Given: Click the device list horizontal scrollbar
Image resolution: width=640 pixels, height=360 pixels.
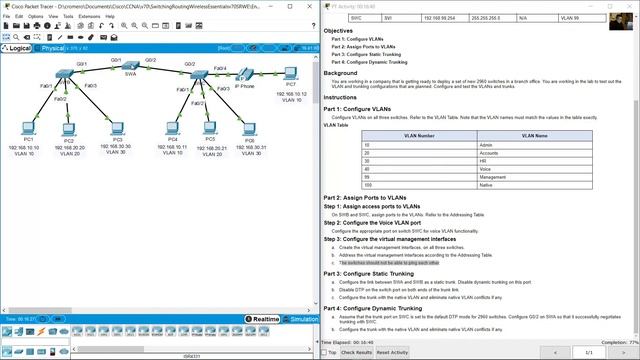Looking at the screenshot, I should (110, 349).
